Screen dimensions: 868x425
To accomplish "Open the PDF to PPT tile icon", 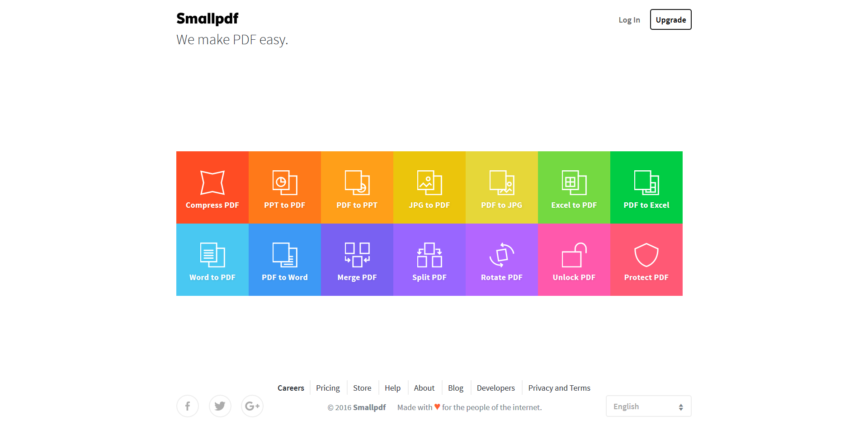I will point(357,182).
